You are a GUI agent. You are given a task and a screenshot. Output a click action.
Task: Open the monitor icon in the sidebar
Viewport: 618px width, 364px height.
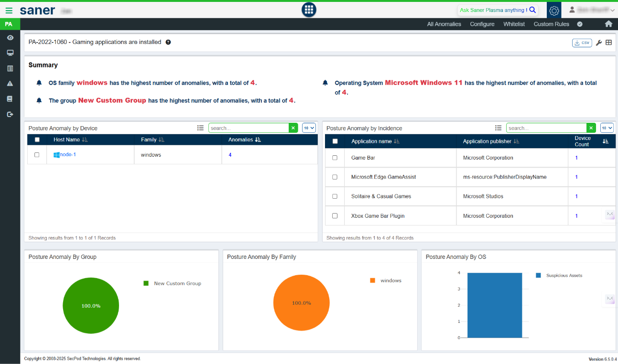tap(10, 53)
